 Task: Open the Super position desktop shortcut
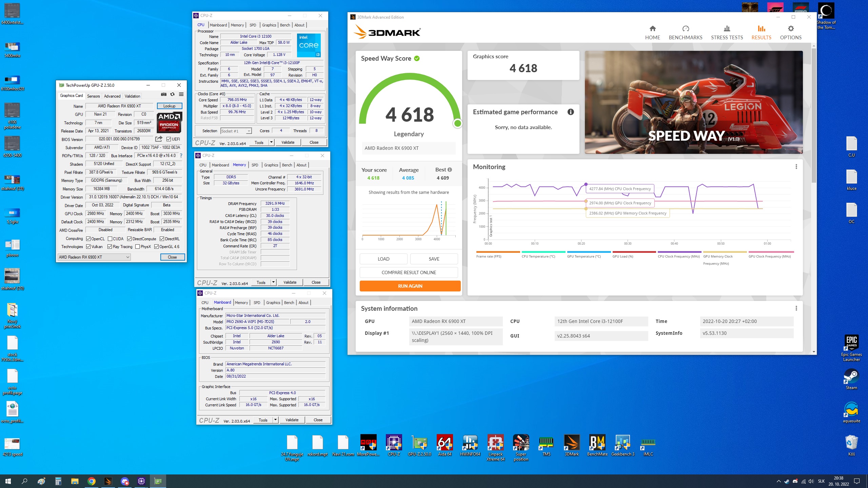(x=521, y=448)
